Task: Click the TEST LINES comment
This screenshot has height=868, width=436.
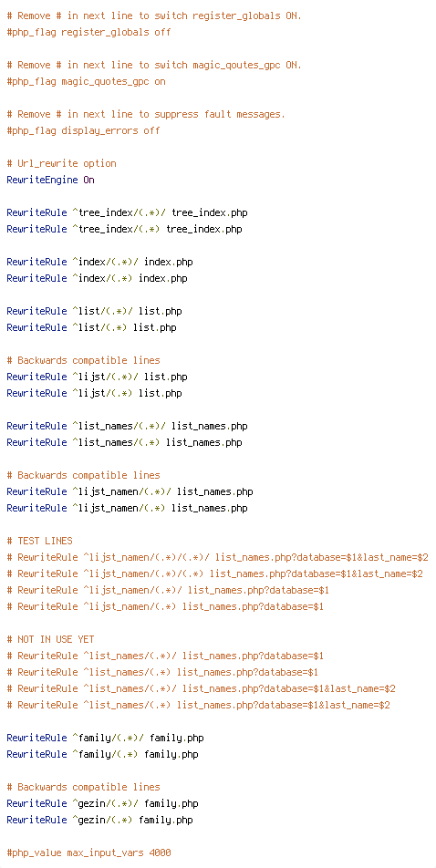Action: (x=39, y=541)
